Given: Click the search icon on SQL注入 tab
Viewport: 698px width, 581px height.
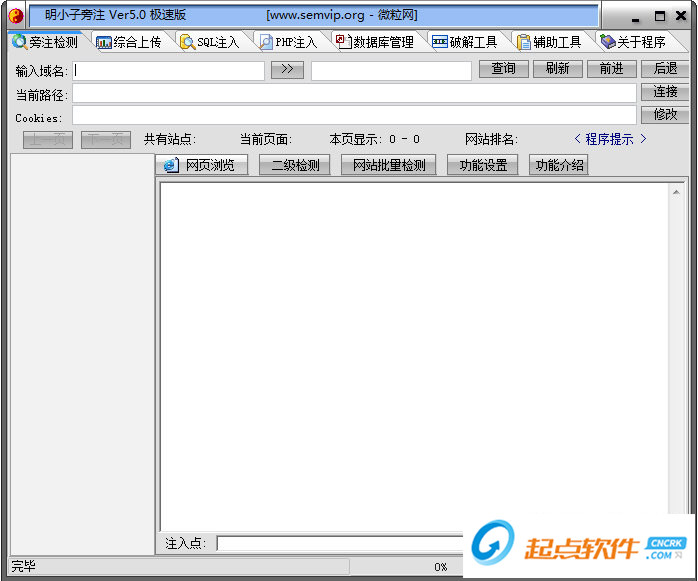Looking at the screenshot, I should [x=187, y=43].
